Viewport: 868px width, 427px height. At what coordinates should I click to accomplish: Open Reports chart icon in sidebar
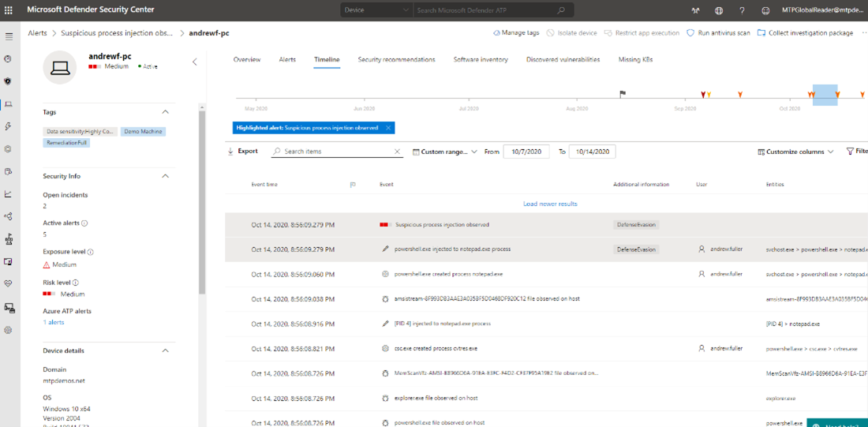(x=9, y=194)
